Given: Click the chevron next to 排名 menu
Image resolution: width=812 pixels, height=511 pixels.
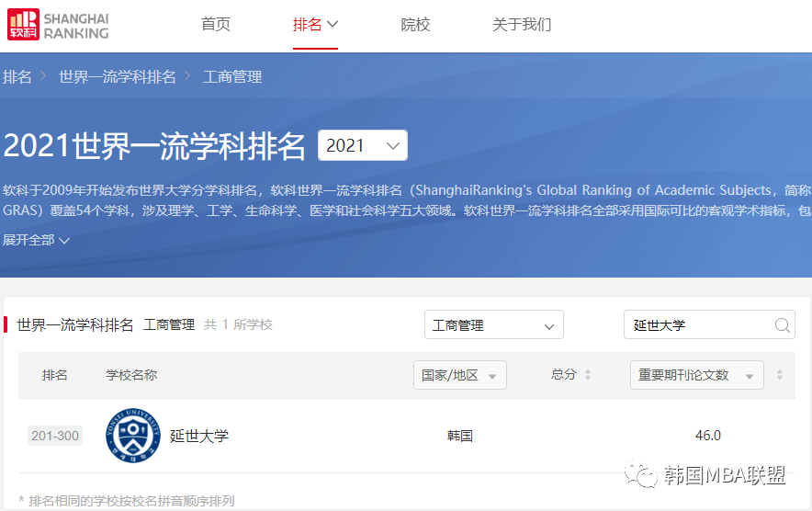Looking at the screenshot, I should [x=333, y=24].
